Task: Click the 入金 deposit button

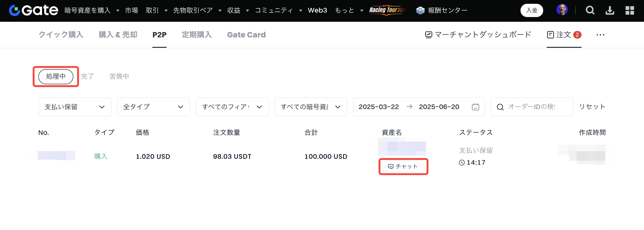Action: coord(531,10)
